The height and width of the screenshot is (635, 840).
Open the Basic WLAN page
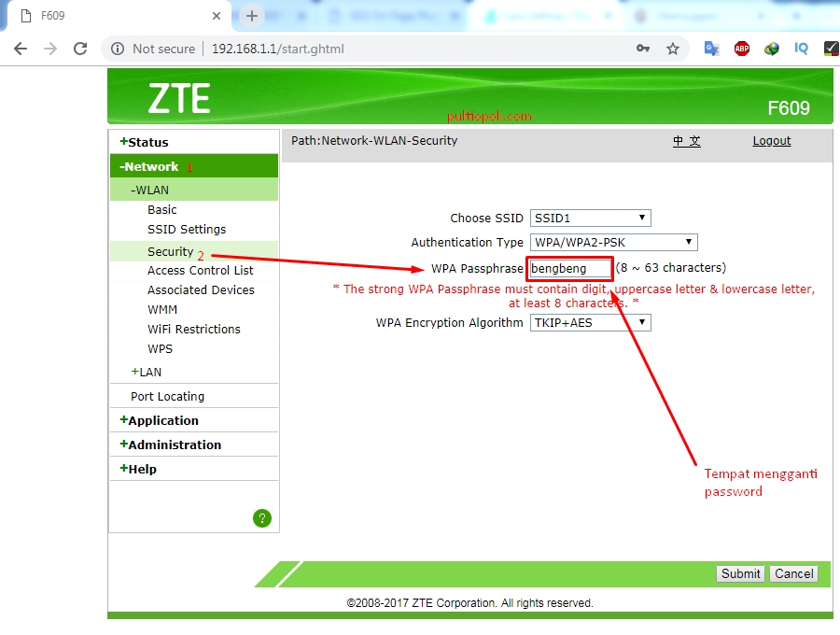[x=161, y=209]
